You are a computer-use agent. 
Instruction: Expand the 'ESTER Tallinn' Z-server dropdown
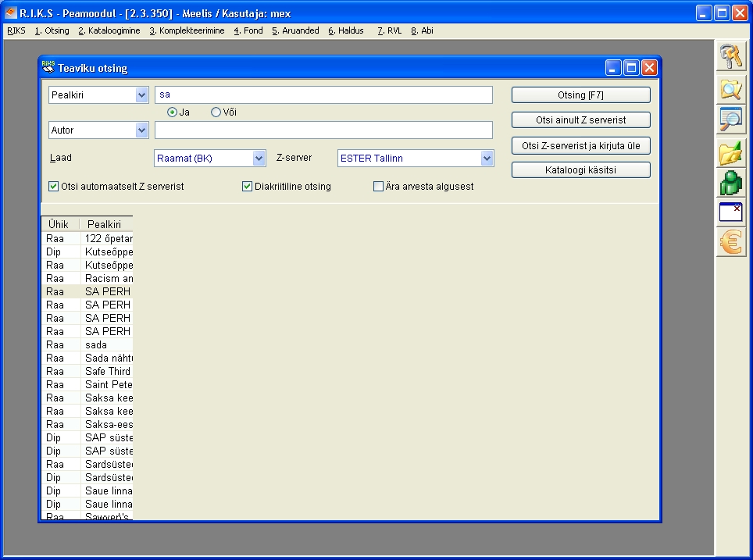point(487,159)
